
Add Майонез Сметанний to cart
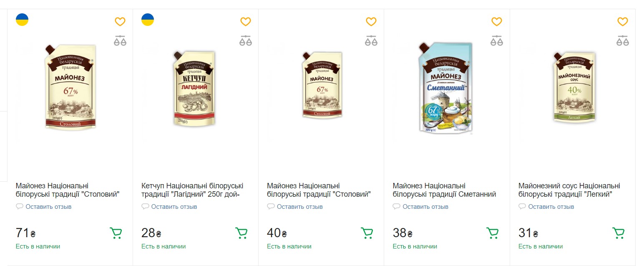pyautogui.click(x=492, y=233)
